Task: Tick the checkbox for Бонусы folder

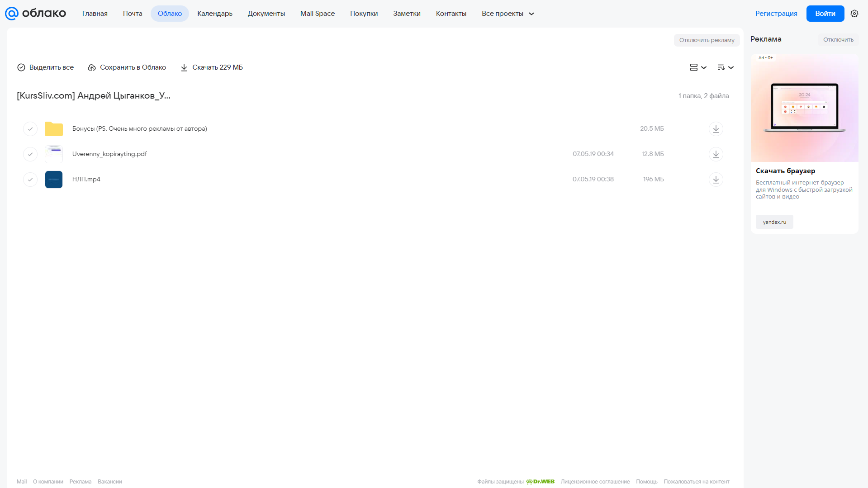Action: coord(30,129)
